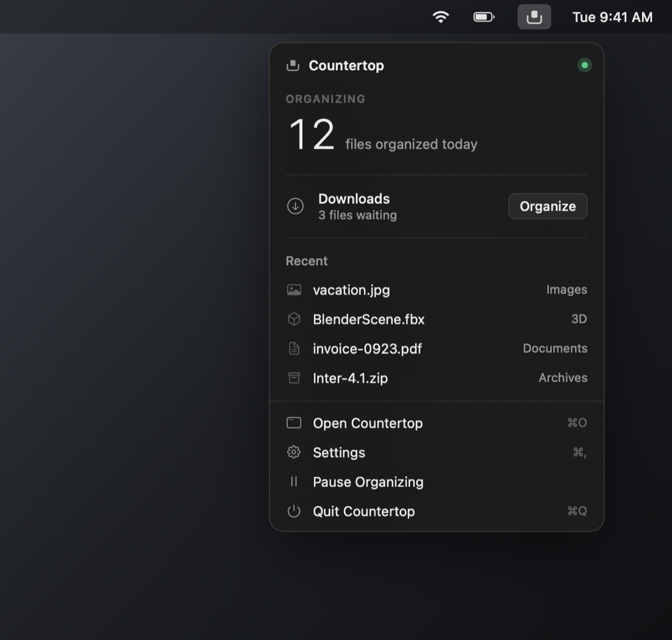Click the cube icon beside BlenderScene.fbx
The height and width of the screenshot is (640, 672).
[x=294, y=319]
